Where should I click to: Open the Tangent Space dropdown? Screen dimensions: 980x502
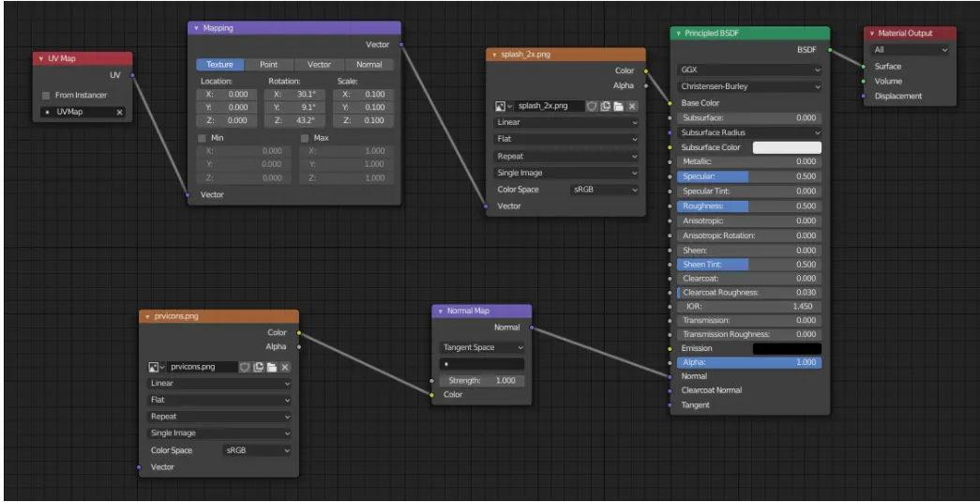pyautogui.click(x=481, y=347)
